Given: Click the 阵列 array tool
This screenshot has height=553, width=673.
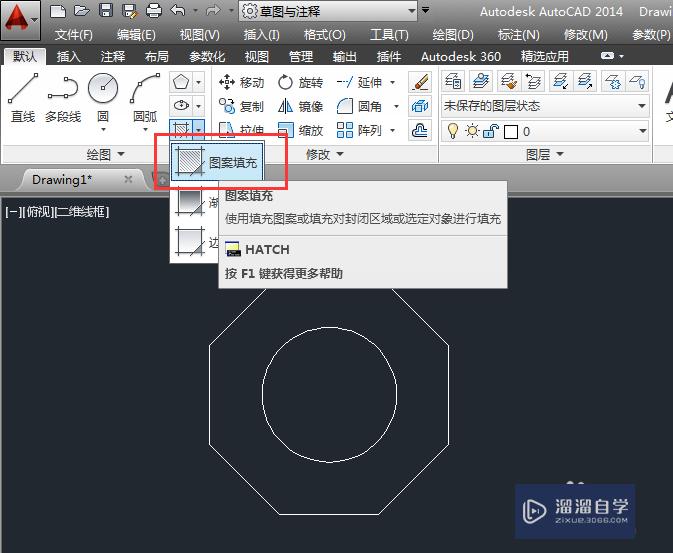Looking at the screenshot, I should (359, 130).
